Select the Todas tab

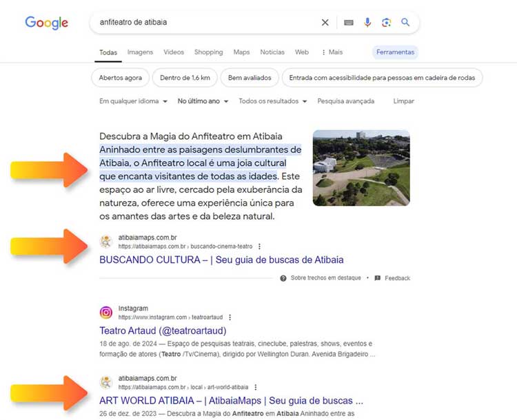pyautogui.click(x=108, y=52)
